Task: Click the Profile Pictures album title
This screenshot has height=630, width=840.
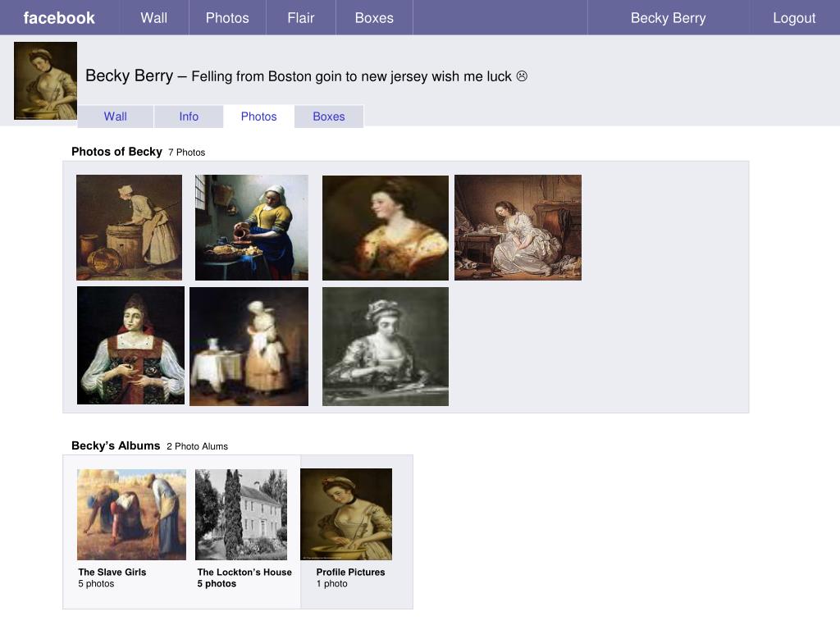Action: (x=350, y=572)
